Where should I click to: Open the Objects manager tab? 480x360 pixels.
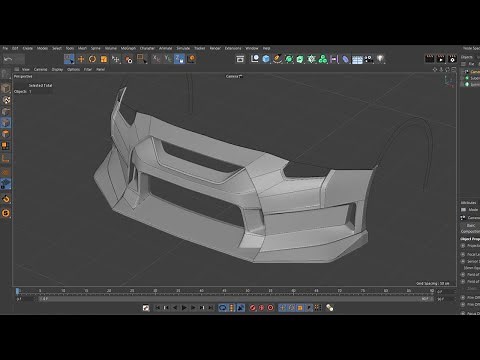467,57
